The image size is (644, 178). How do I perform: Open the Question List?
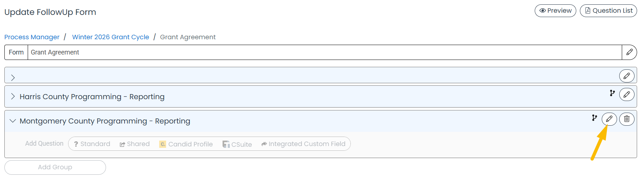coord(608,11)
